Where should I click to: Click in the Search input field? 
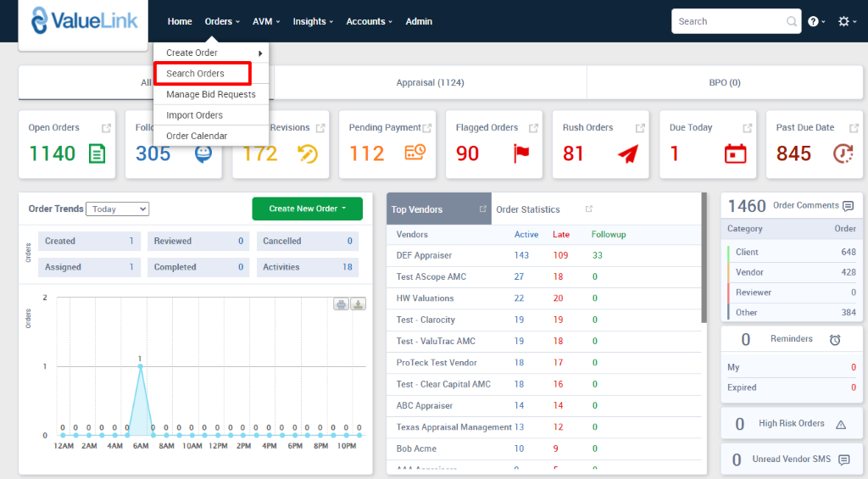730,21
